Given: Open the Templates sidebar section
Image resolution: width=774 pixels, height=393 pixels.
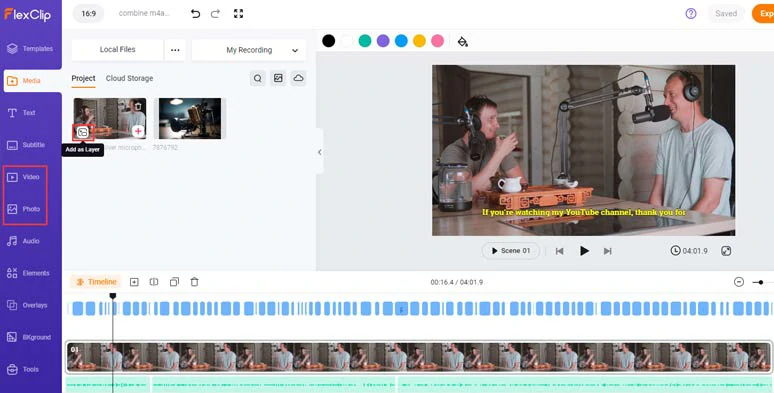Looking at the screenshot, I should coord(31,48).
